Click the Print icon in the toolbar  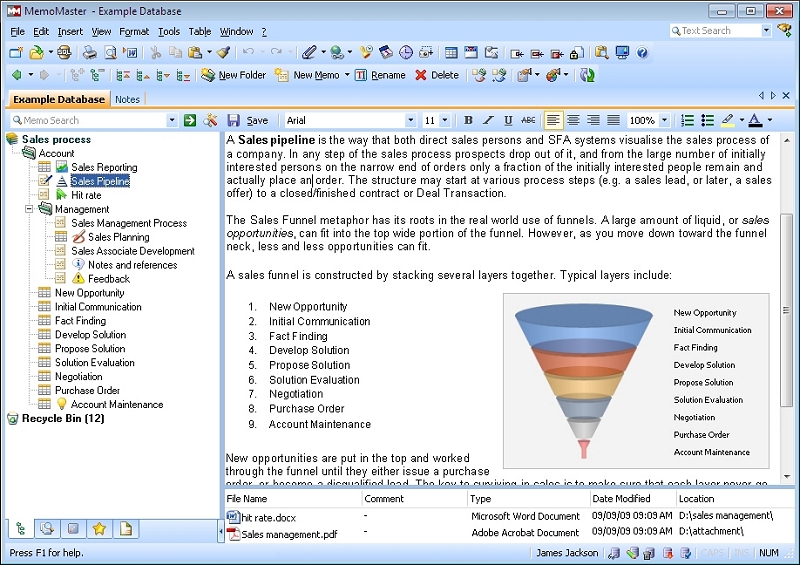pyautogui.click(x=89, y=53)
